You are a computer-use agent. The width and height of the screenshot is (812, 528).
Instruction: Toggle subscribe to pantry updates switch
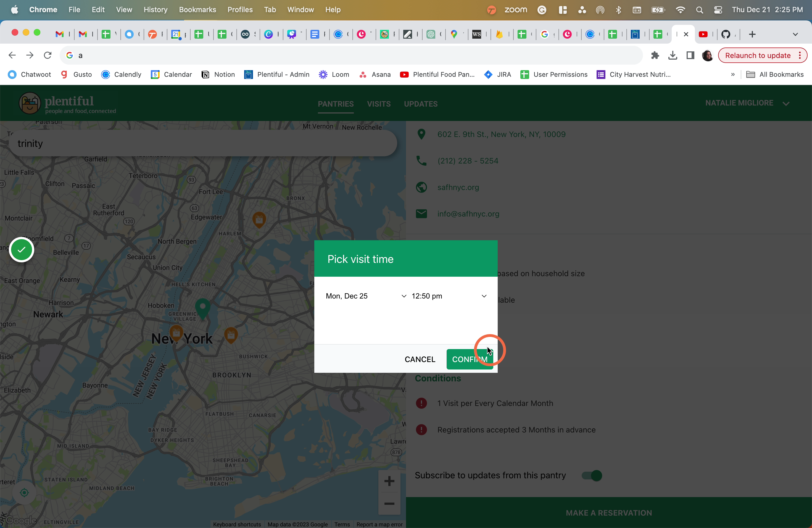pos(592,475)
